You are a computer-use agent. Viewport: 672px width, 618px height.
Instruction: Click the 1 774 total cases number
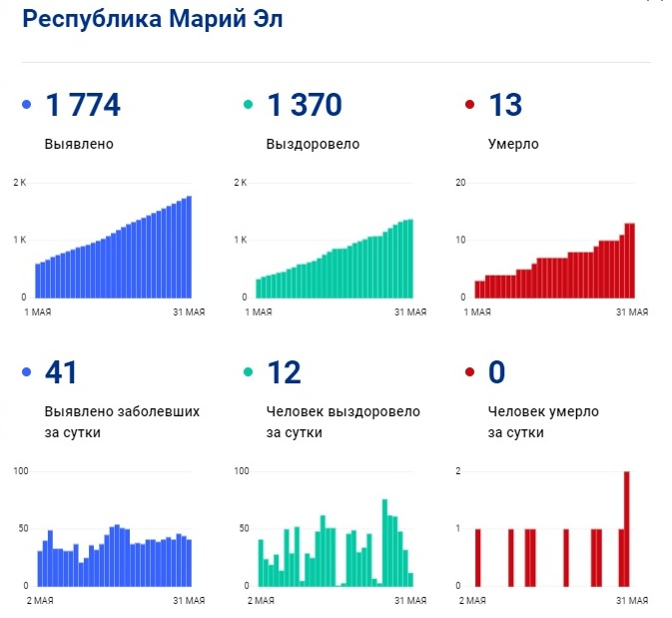[x=83, y=105]
